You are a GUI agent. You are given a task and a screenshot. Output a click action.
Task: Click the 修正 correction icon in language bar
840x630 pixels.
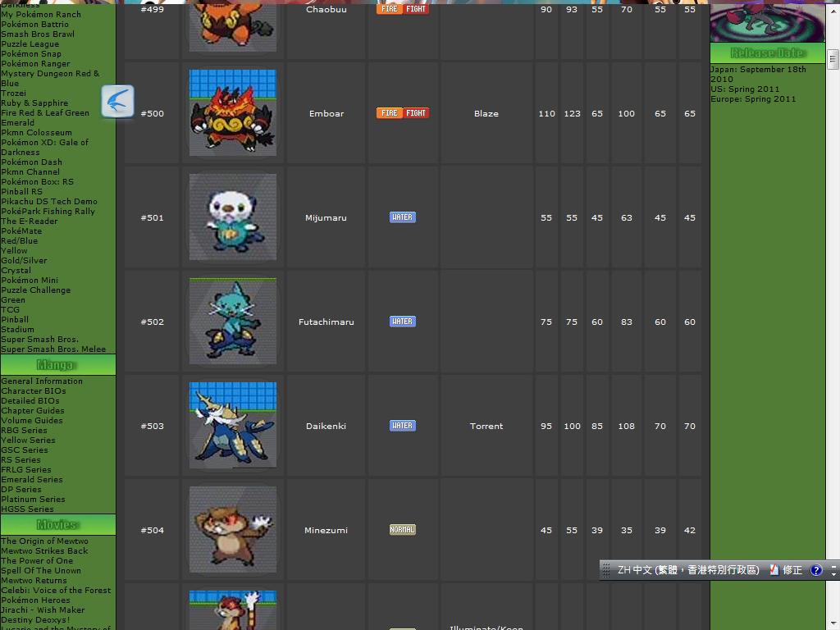(x=786, y=570)
